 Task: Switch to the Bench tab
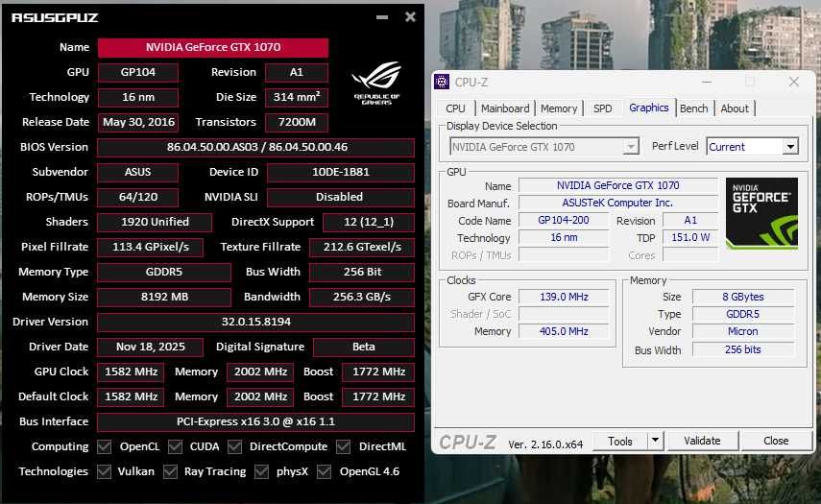pyautogui.click(x=693, y=108)
